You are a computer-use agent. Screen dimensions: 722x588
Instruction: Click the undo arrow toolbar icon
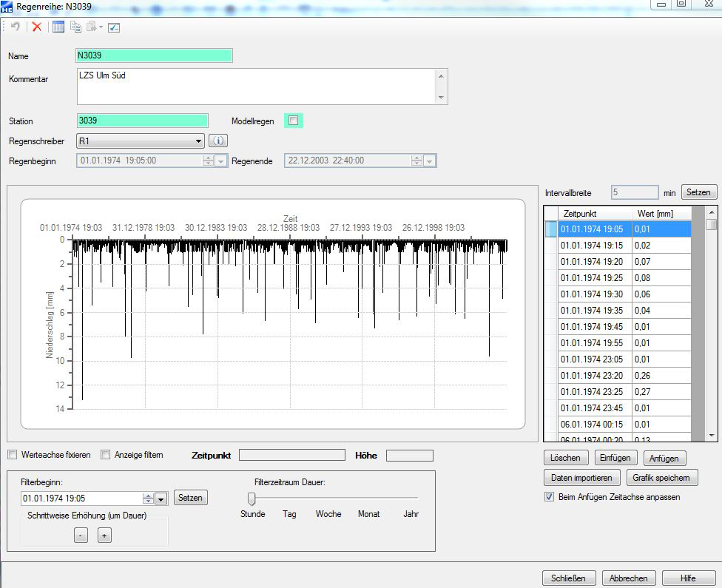click(x=16, y=27)
